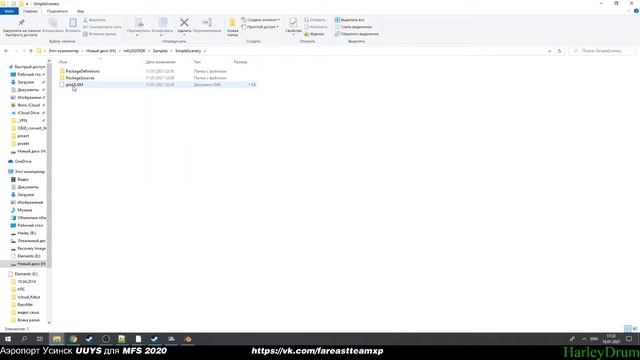640x360 pixels.
Task: Click the Delete red X icon
Action: pyautogui.click(x=184, y=22)
